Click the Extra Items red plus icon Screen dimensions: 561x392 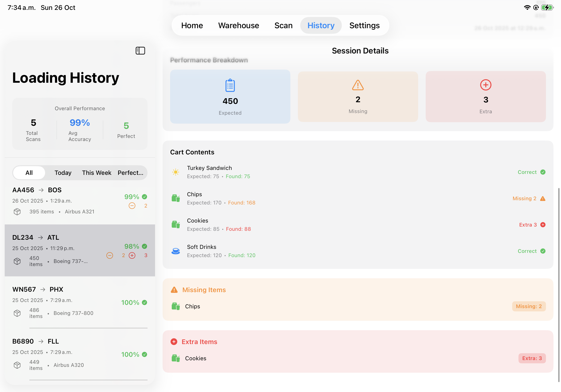pyautogui.click(x=174, y=341)
